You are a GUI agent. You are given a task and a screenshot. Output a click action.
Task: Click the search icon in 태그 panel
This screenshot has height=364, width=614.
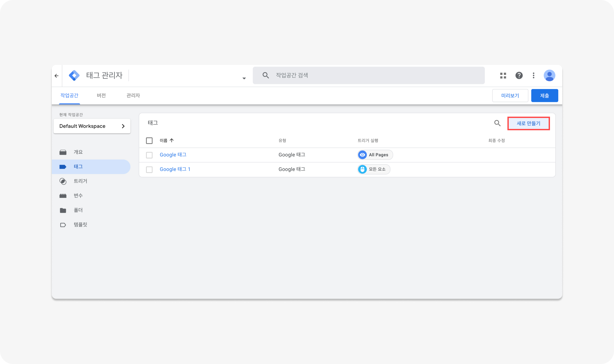click(x=497, y=123)
